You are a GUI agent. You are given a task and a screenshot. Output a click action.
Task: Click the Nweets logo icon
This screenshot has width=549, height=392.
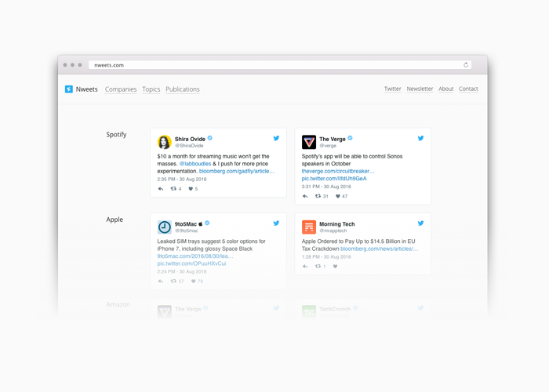(69, 89)
